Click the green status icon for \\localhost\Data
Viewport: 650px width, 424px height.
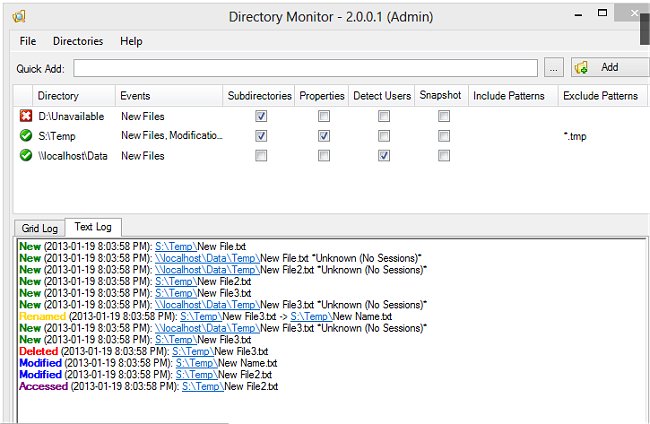click(25, 155)
